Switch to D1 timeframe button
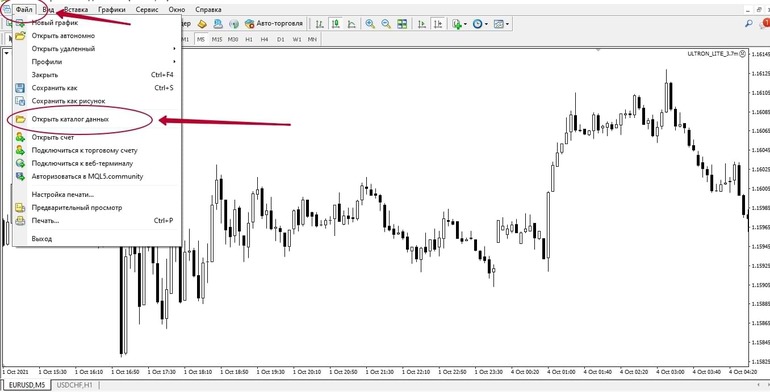The height and width of the screenshot is (392, 770). (x=280, y=39)
